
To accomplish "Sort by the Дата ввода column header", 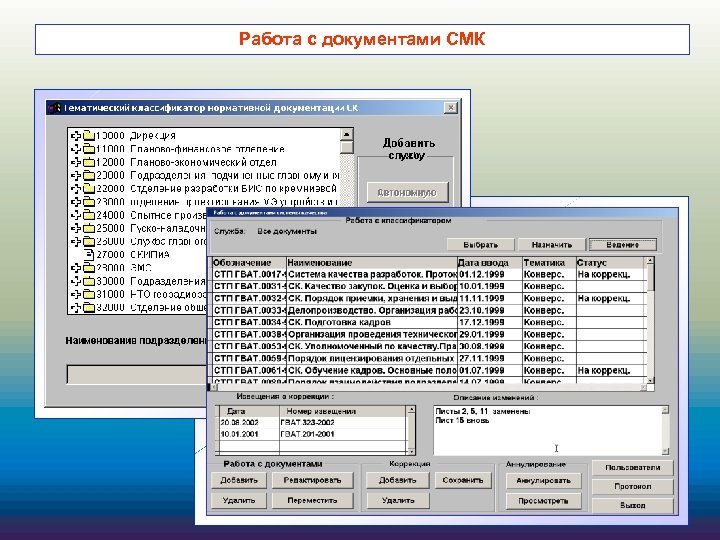I will [x=490, y=263].
